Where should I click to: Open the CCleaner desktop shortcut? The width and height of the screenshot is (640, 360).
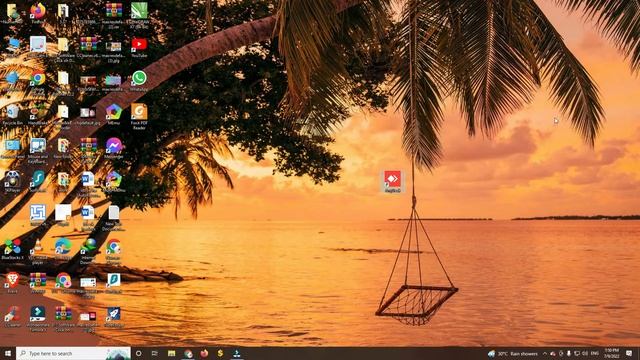point(12,316)
